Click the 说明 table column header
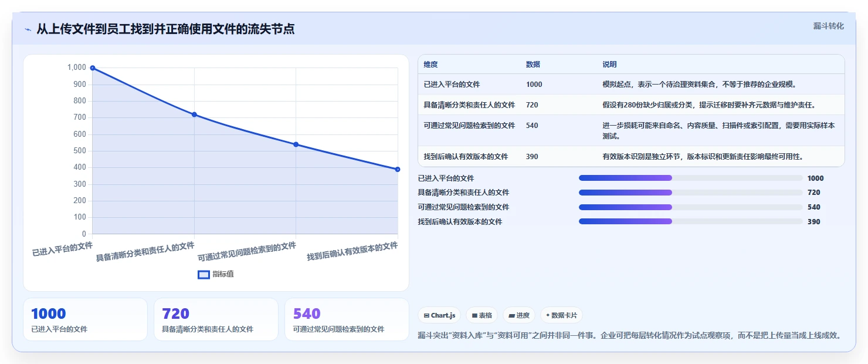The width and height of the screenshot is (868, 364). (x=609, y=65)
